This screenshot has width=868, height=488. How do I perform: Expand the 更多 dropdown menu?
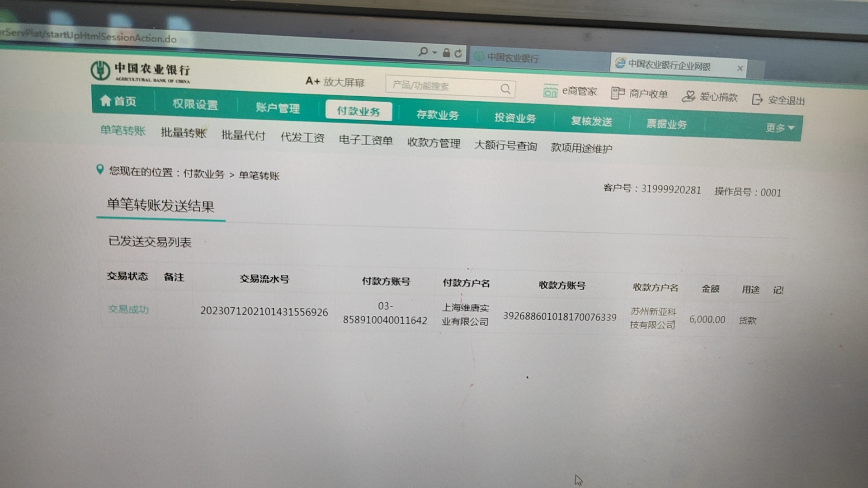coord(780,128)
